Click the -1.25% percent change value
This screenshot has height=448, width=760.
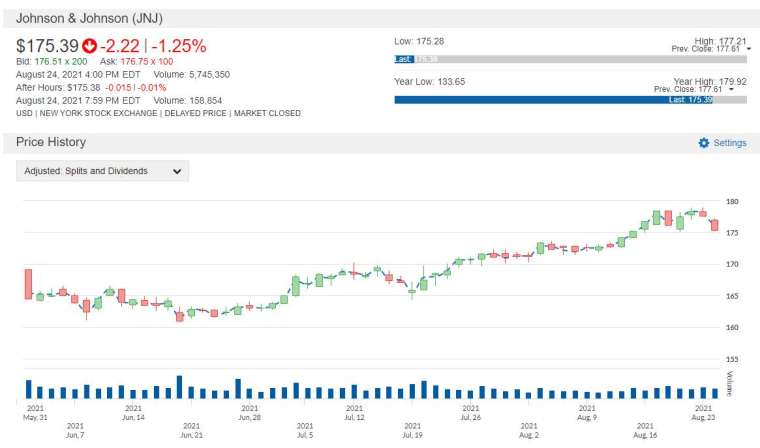click(179, 46)
